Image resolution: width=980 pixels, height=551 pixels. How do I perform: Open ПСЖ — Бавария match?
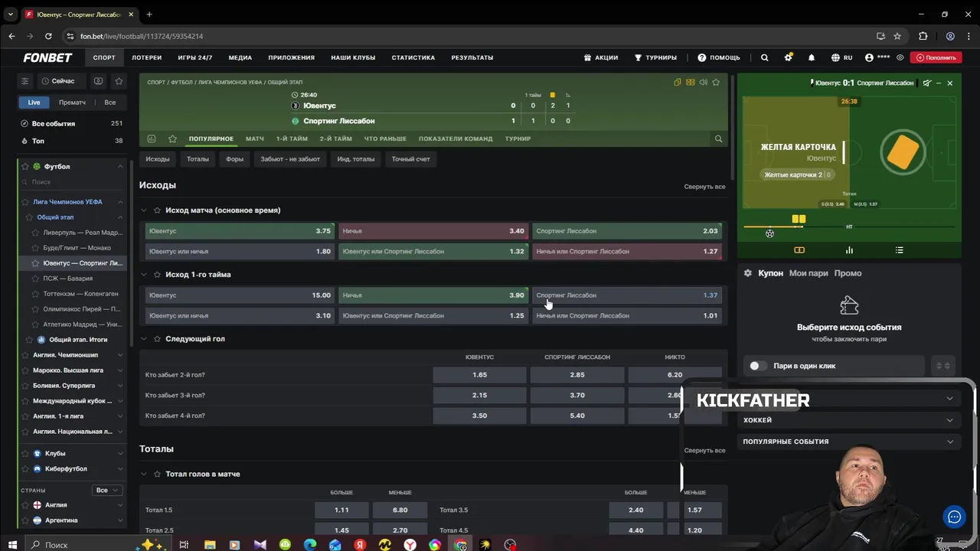pyautogui.click(x=67, y=279)
